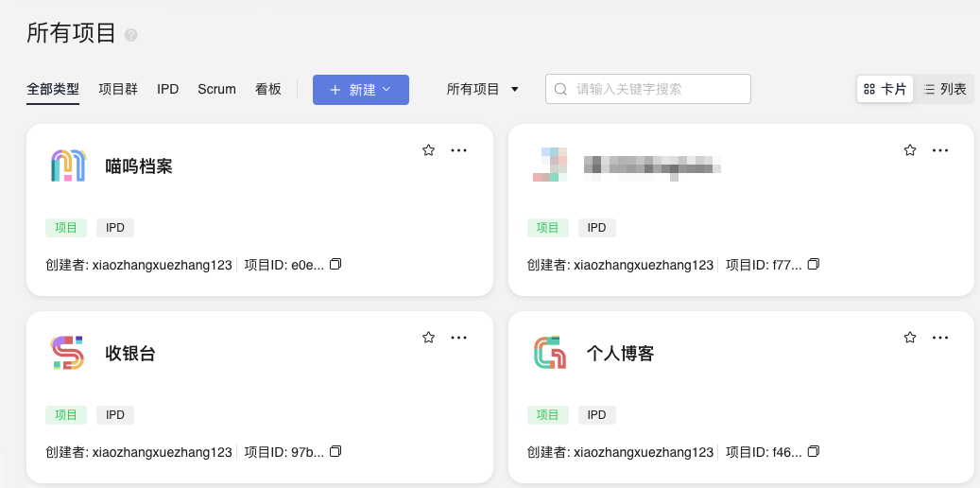
Task: Click creator name on 收银台 card
Action: tap(163, 452)
